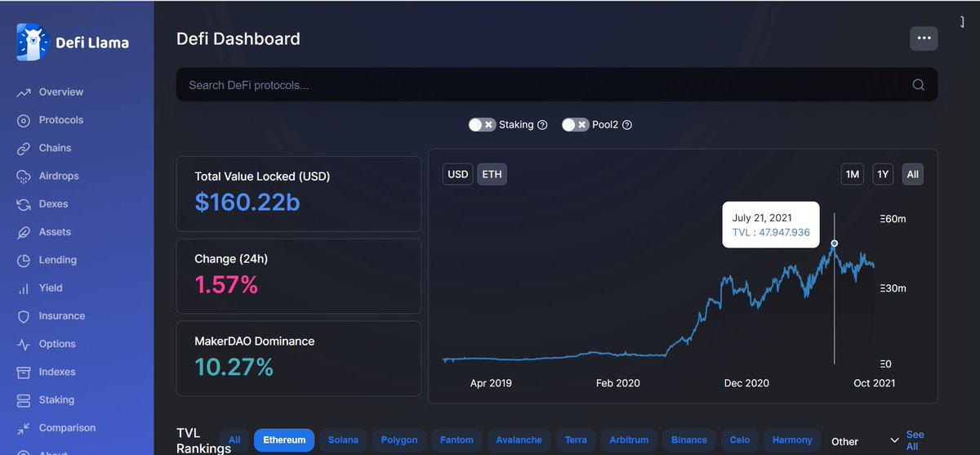Open Comparison in the sidebar
Viewport: 980px width, 455px height.
click(67, 428)
